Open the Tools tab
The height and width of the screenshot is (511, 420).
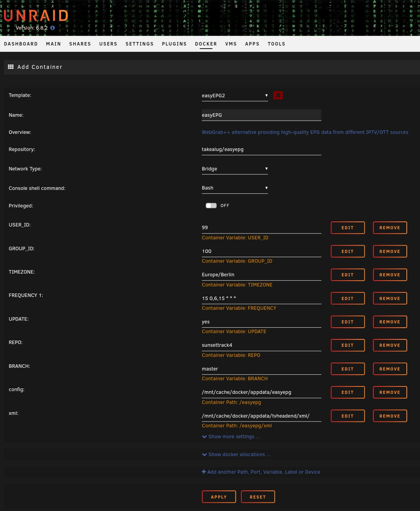(x=276, y=44)
